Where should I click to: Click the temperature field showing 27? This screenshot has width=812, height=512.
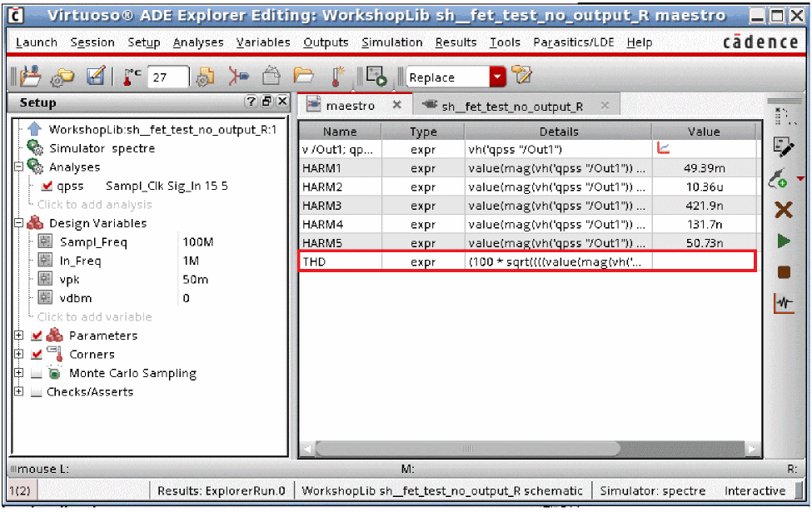tap(167, 77)
